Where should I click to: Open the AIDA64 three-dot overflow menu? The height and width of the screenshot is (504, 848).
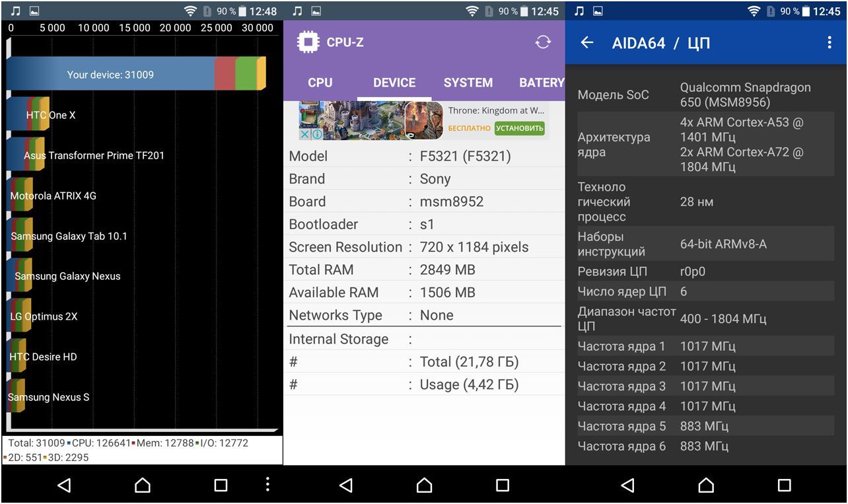(x=830, y=43)
